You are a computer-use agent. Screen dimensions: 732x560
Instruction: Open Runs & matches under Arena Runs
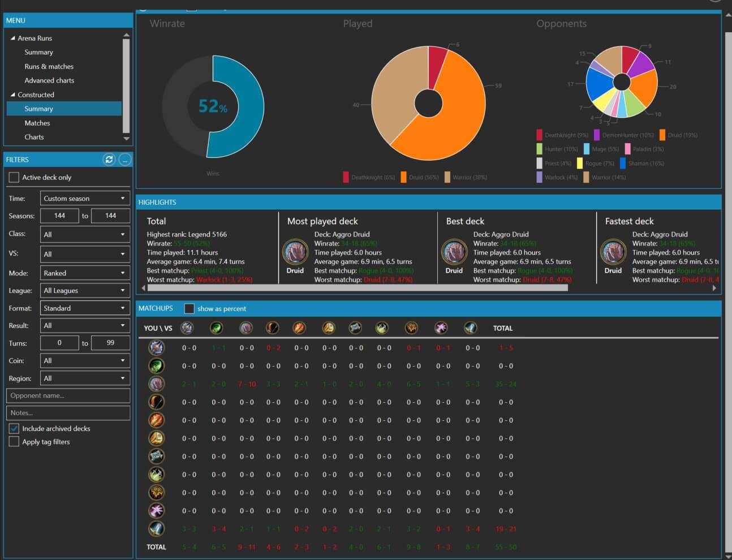click(49, 66)
